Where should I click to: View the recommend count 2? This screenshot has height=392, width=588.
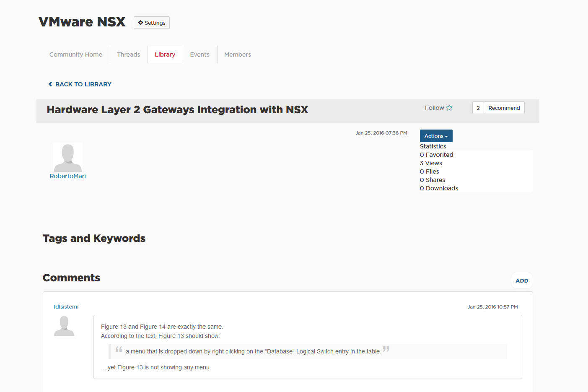click(x=478, y=108)
